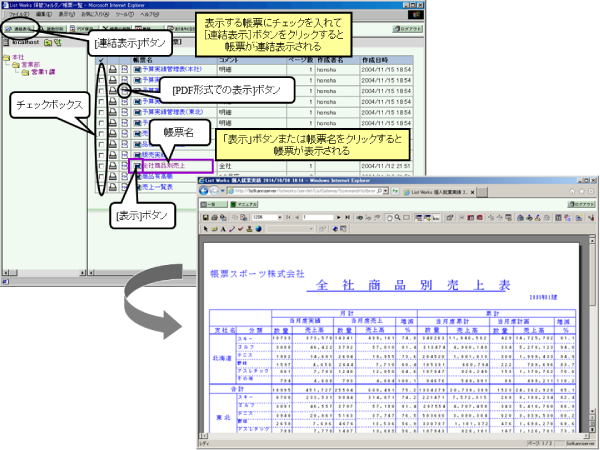Open the 表示 menu in list window

pos(67,14)
